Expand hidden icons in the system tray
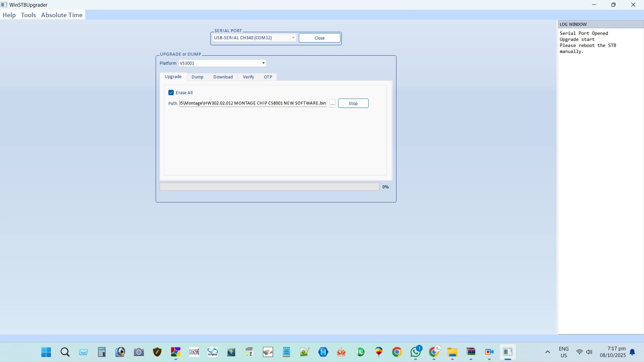 (547, 352)
